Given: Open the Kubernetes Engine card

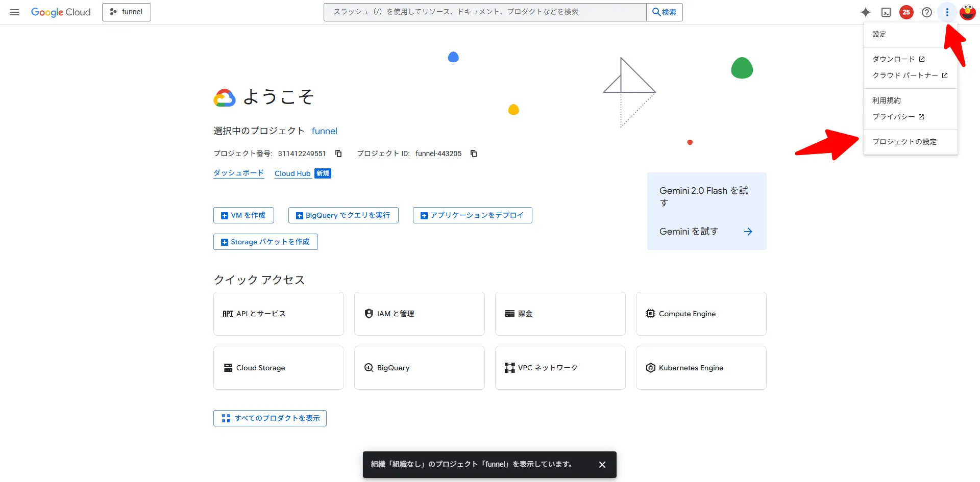Looking at the screenshot, I should (x=701, y=368).
